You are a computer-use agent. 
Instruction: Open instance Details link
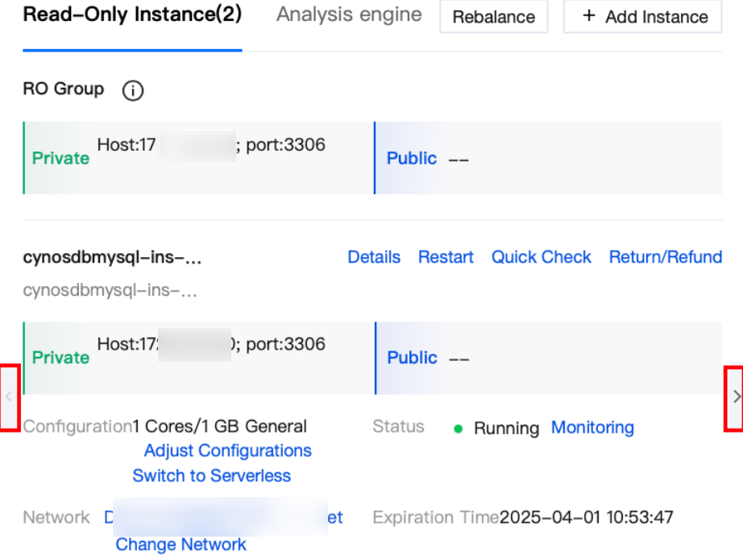374,257
